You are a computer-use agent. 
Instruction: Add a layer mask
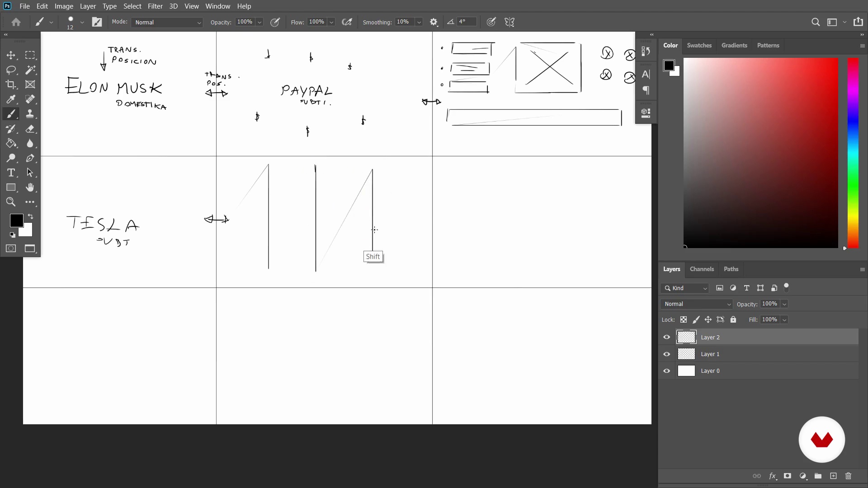[788, 476]
